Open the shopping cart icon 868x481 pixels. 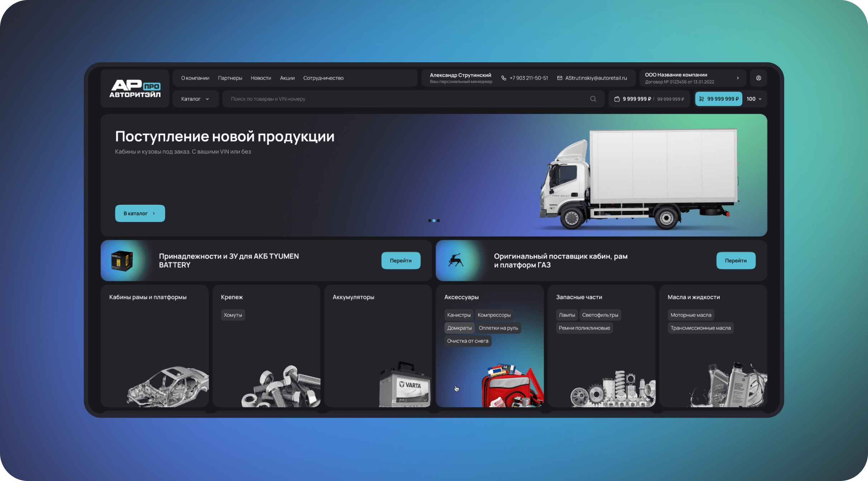[x=701, y=99]
